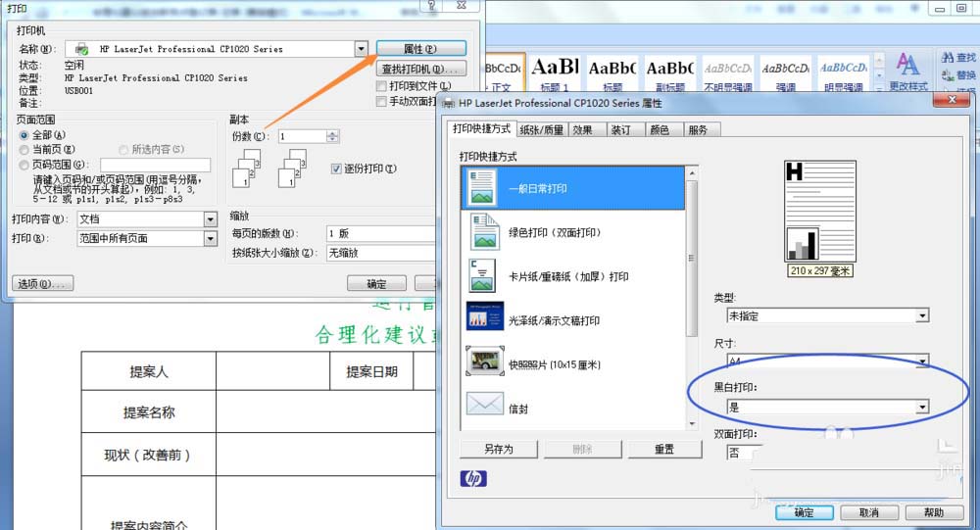Image resolution: width=980 pixels, height=530 pixels.
Task: Click 选项 button in 打印 dialog
Action: [42, 284]
